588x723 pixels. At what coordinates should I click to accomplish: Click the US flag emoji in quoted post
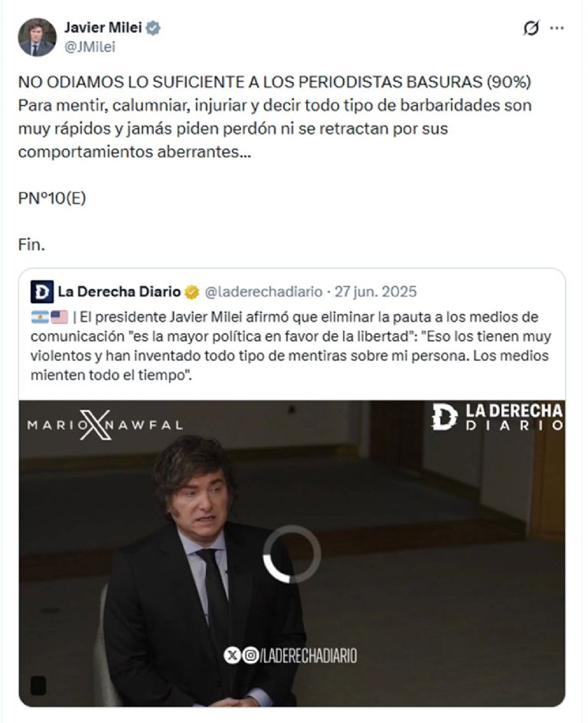coord(59,317)
